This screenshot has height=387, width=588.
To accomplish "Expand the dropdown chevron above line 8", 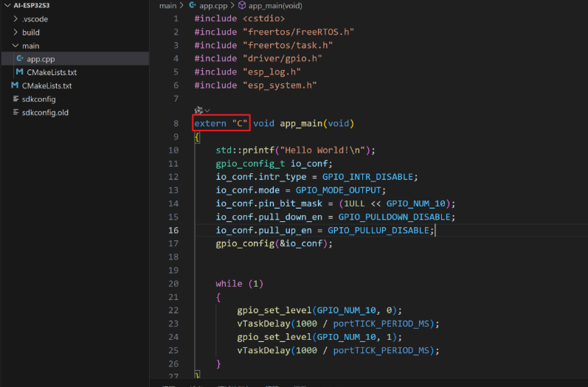I will [x=207, y=111].
